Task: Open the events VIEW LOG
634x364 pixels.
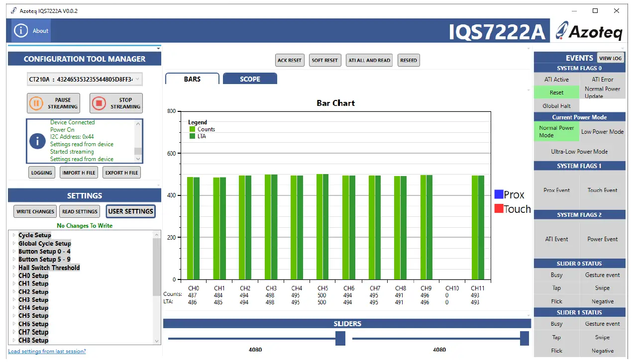Action: pyautogui.click(x=611, y=58)
